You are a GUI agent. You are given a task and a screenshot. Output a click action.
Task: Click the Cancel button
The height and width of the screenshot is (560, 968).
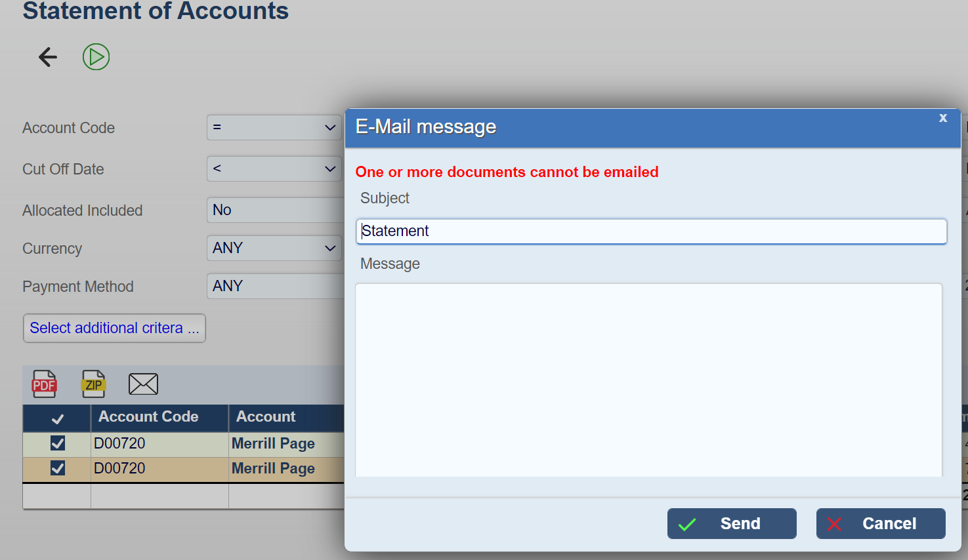[x=881, y=523]
